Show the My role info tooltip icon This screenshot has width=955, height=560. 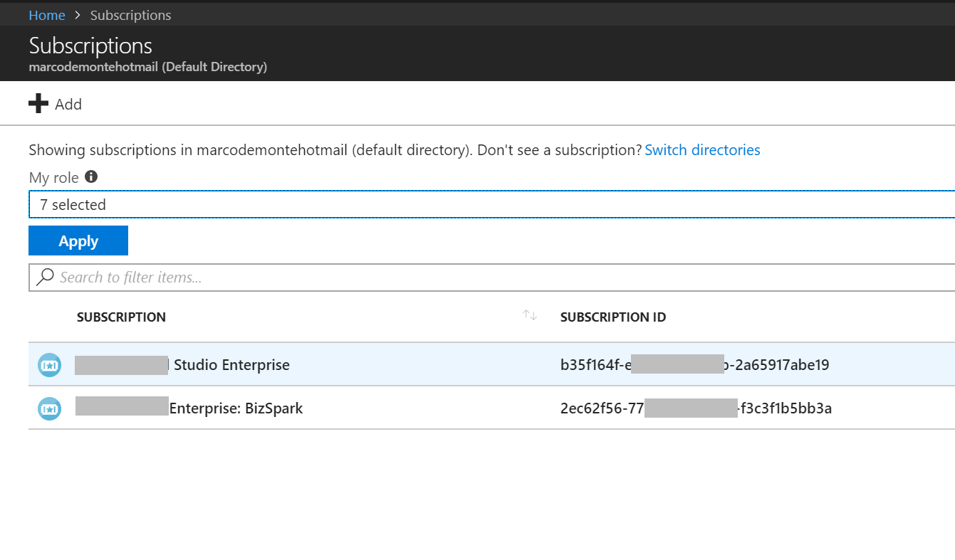[x=91, y=176]
